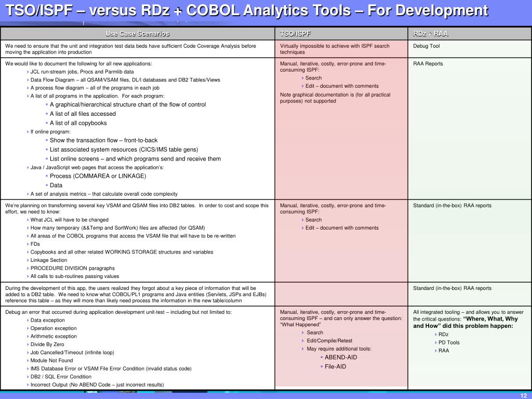Click 'DB2 / SQL Error Condition' bullet
This screenshot has width=532, height=399.
pos(61,377)
